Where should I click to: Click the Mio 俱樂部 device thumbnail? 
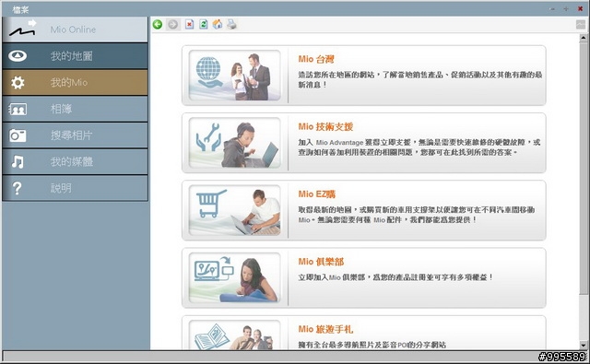[235, 277]
